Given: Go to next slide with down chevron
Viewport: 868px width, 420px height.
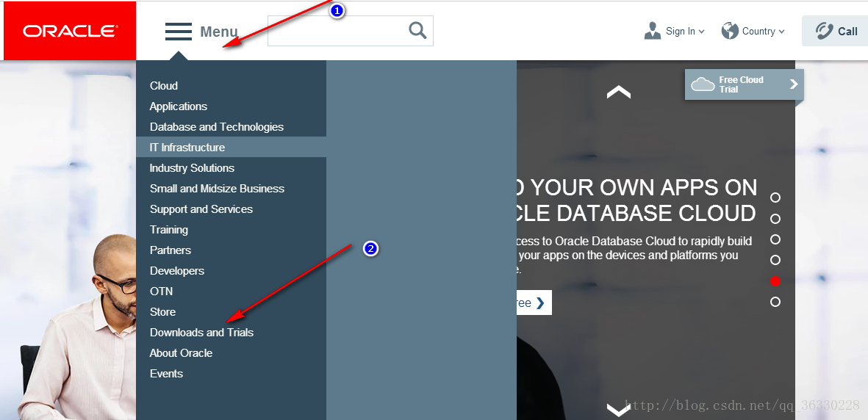Looking at the screenshot, I should [x=618, y=410].
